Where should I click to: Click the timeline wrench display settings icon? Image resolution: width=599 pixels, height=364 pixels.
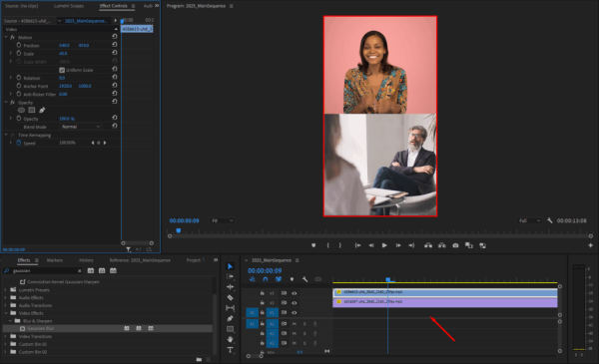coord(304,279)
